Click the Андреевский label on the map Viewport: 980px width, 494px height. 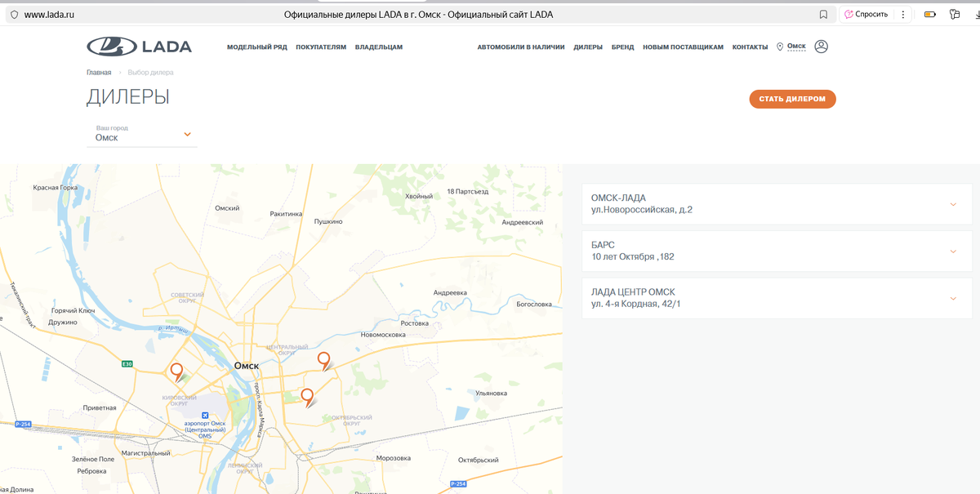(523, 222)
